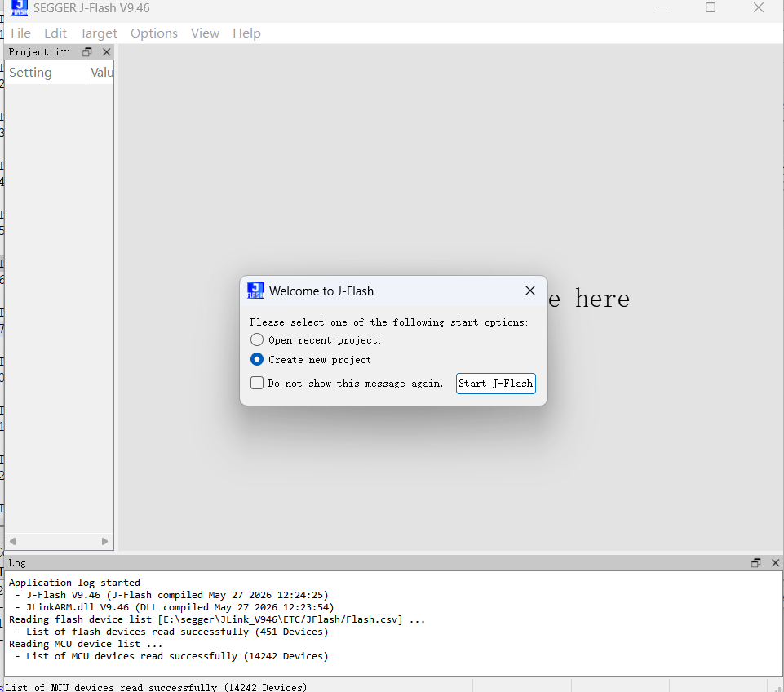Screen dimensions: 784x692
Task: Click the Project panel scrollbar right arrow
Action: (x=104, y=542)
